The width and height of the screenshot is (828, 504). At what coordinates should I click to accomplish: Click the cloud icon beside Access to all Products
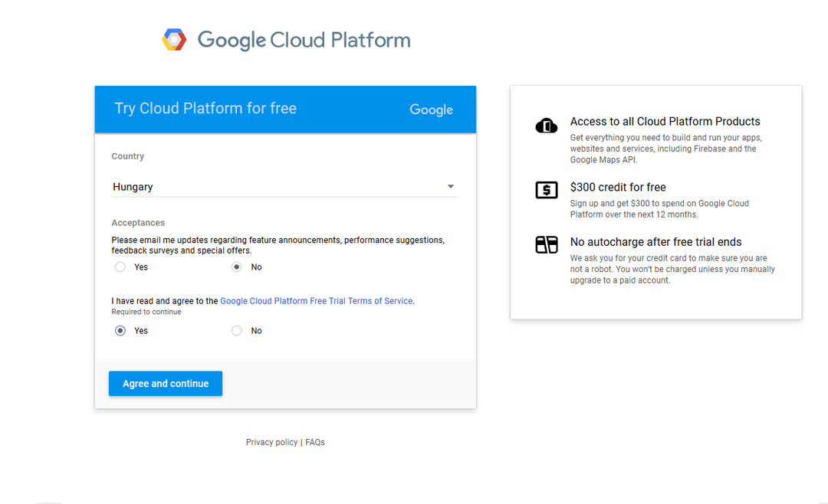(547, 126)
